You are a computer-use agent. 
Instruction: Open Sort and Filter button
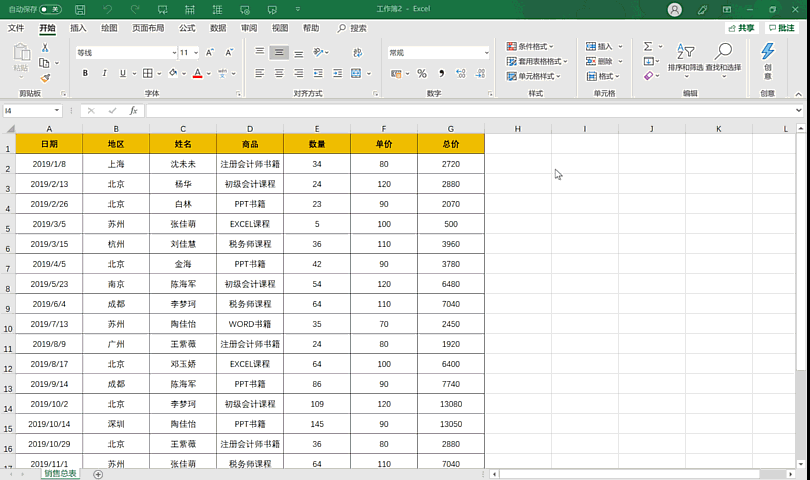tap(686, 59)
